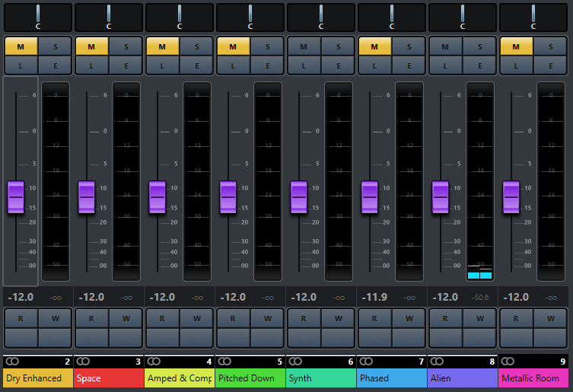Enable Write automation on Dry Enhanced
The height and width of the screenshot is (392, 573).
coord(55,318)
